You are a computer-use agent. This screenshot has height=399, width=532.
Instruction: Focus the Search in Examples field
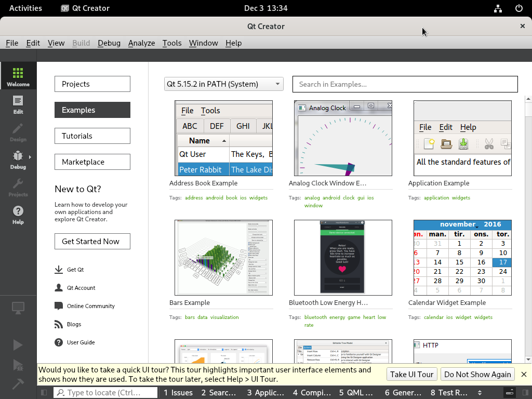pos(405,84)
